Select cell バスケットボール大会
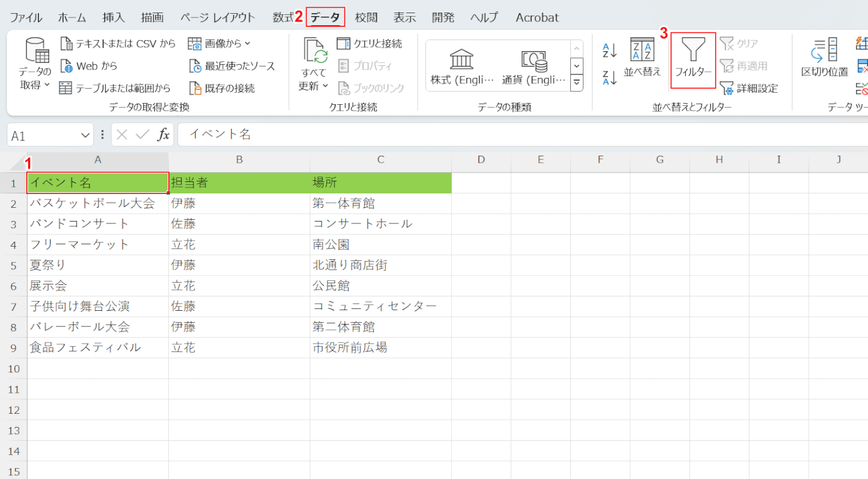The width and height of the screenshot is (868, 479). pyautogui.click(x=98, y=204)
